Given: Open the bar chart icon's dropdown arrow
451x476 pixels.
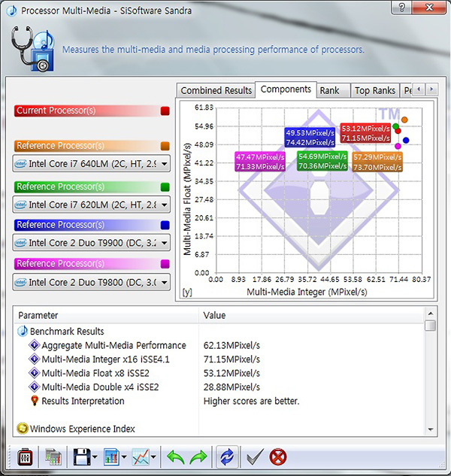Looking at the screenshot, I should pyautogui.click(x=124, y=457).
